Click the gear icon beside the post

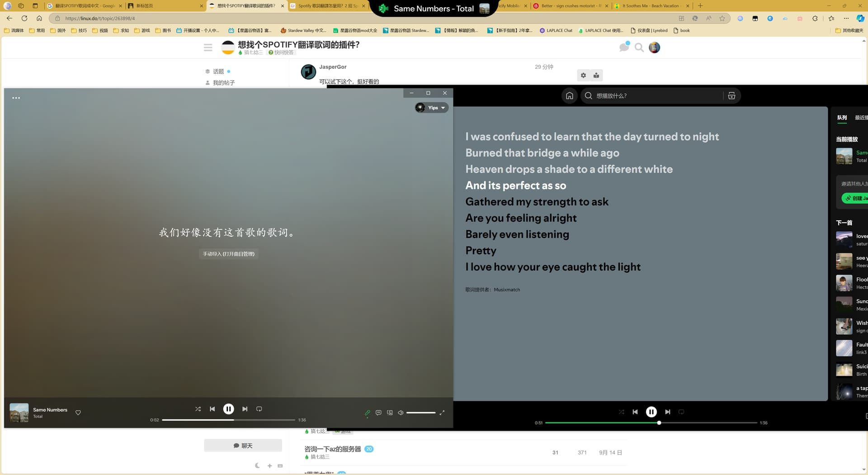[x=583, y=76]
